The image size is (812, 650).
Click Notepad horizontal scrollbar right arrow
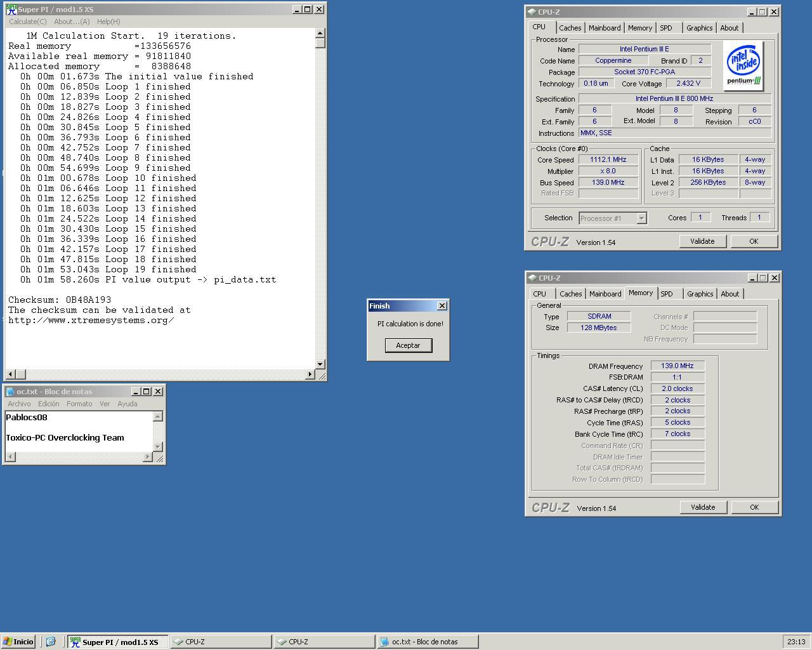point(148,457)
